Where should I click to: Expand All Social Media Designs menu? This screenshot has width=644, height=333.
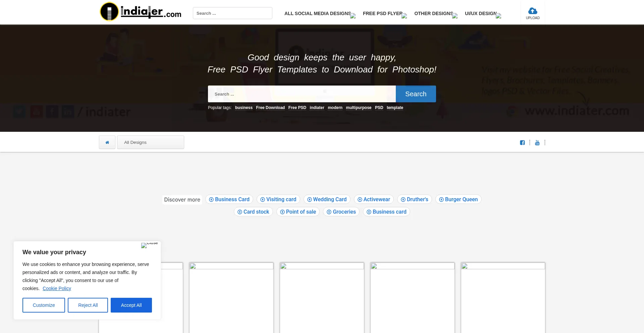coord(319,13)
